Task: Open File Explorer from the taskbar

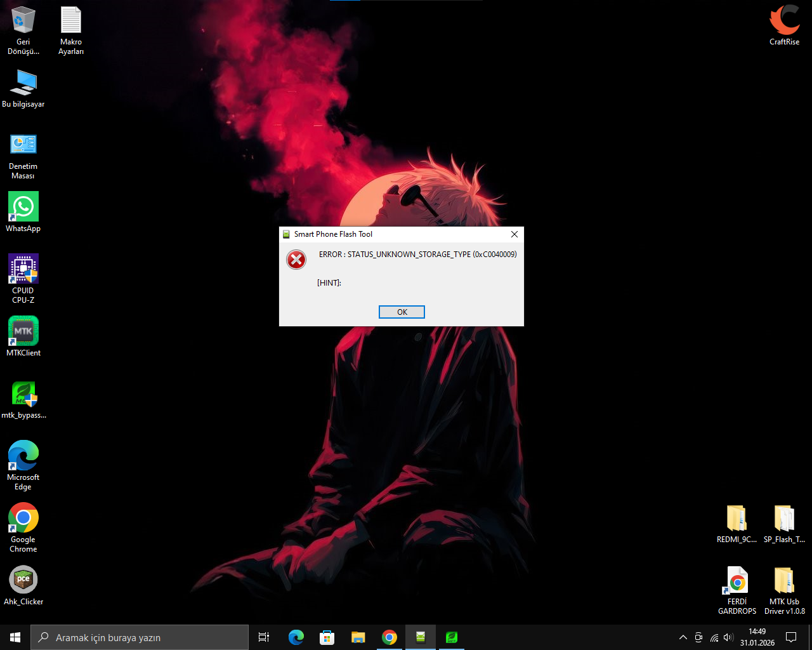Action: (358, 637)
